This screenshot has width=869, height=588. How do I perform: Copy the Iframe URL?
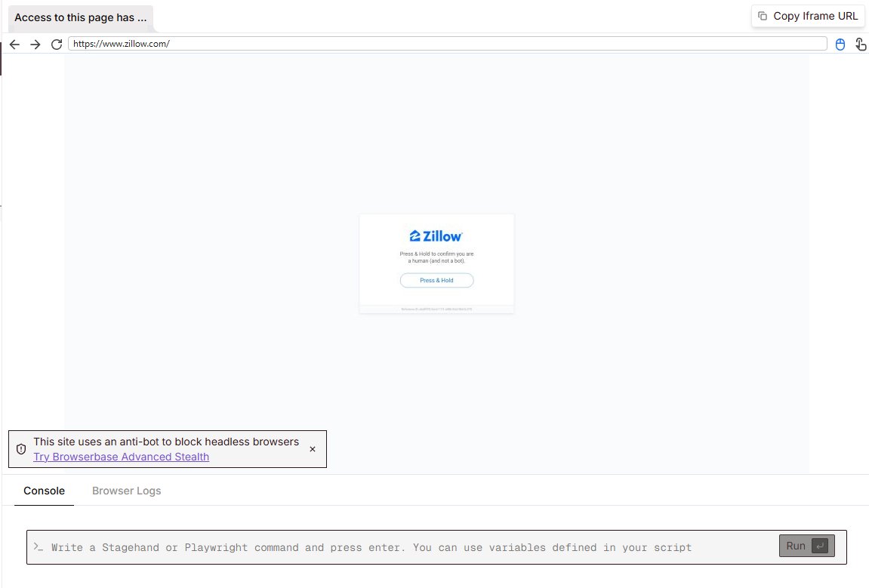point(808,16)
